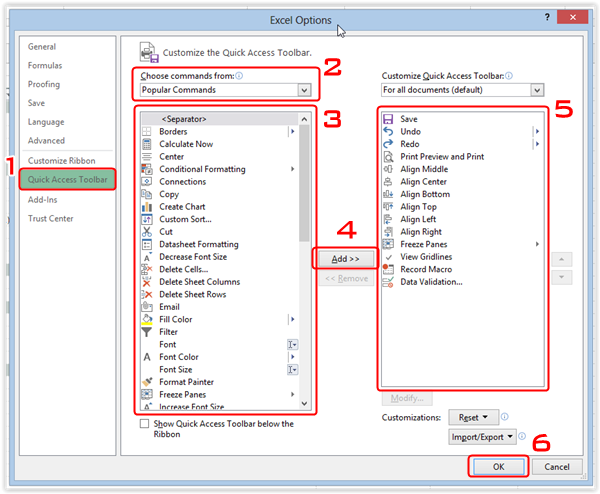Choose the Align Bottom icon
This screenshot has height=494, width=600.
pos(388,194)
